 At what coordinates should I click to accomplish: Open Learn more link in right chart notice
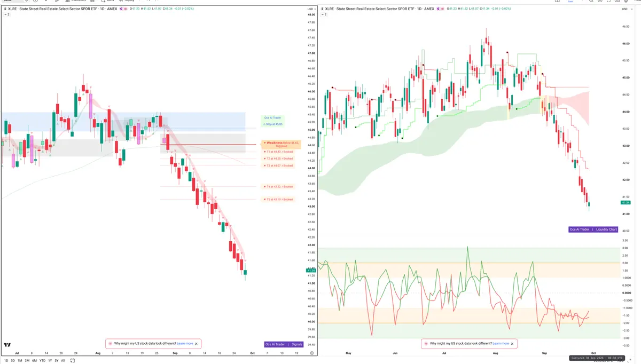[x=501, y=344]
